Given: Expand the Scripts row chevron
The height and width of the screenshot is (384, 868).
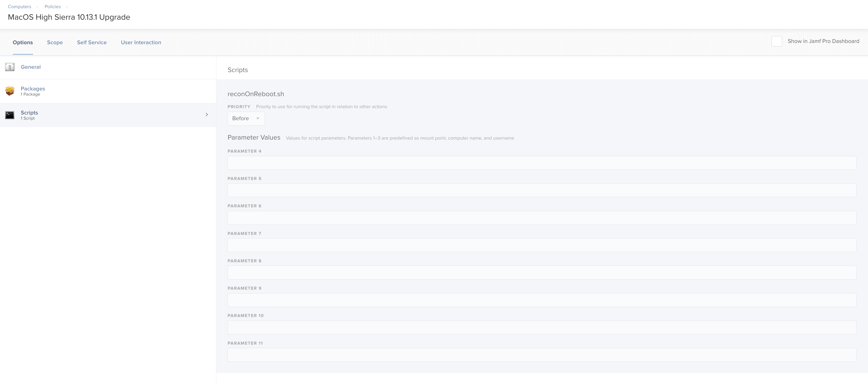Looking at the screenshot, I should point(207,115).
